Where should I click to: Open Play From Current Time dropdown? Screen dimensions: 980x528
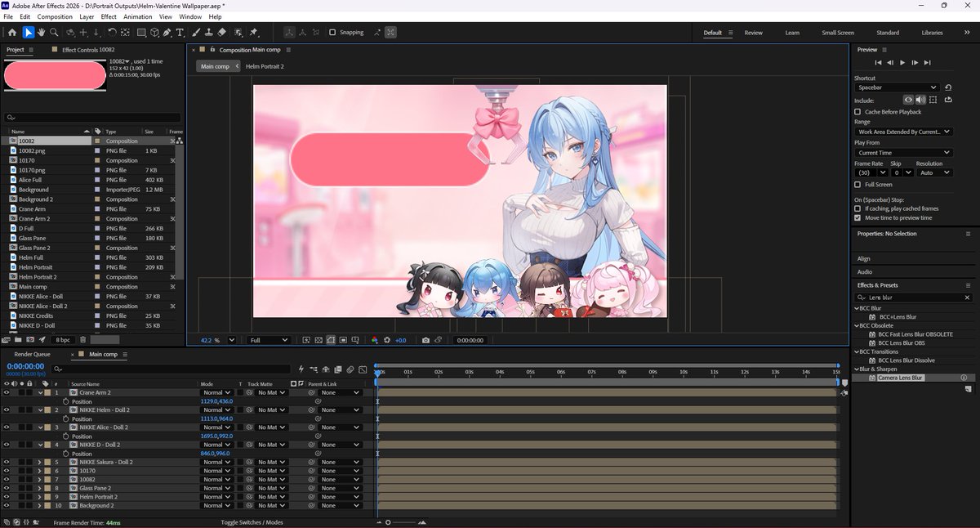tap(903, 153)
